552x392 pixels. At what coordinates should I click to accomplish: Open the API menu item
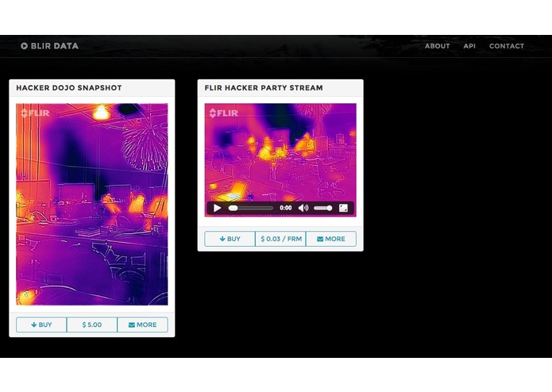tap(469, 46)
